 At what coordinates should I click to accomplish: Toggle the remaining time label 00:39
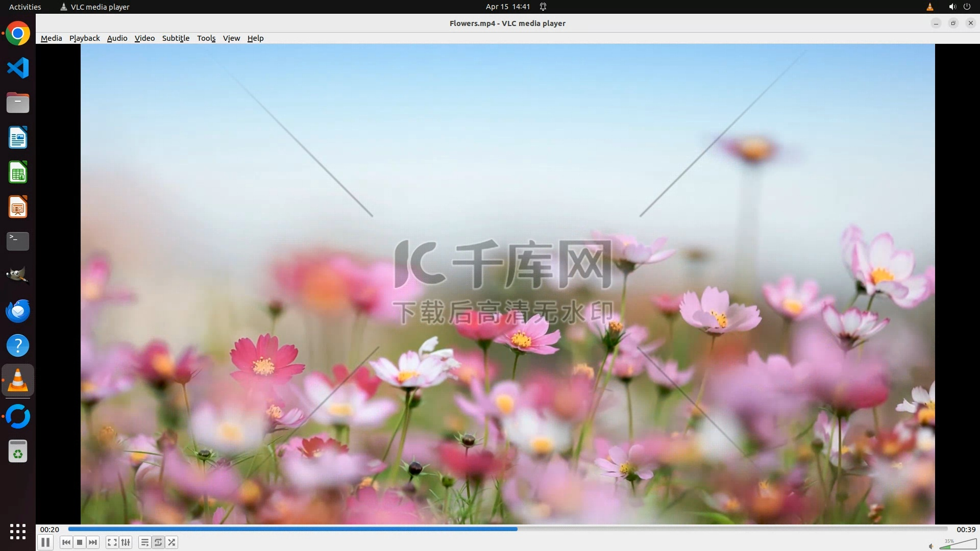[x=966, y=530]
